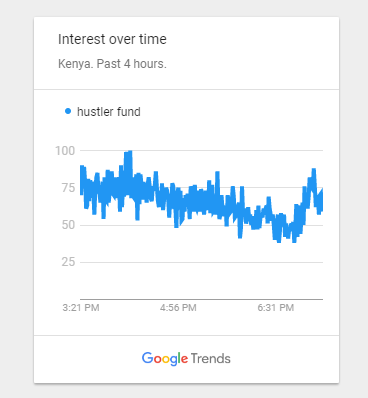
Task: Click the late spike after 6:31 PM
Action: 313,172
